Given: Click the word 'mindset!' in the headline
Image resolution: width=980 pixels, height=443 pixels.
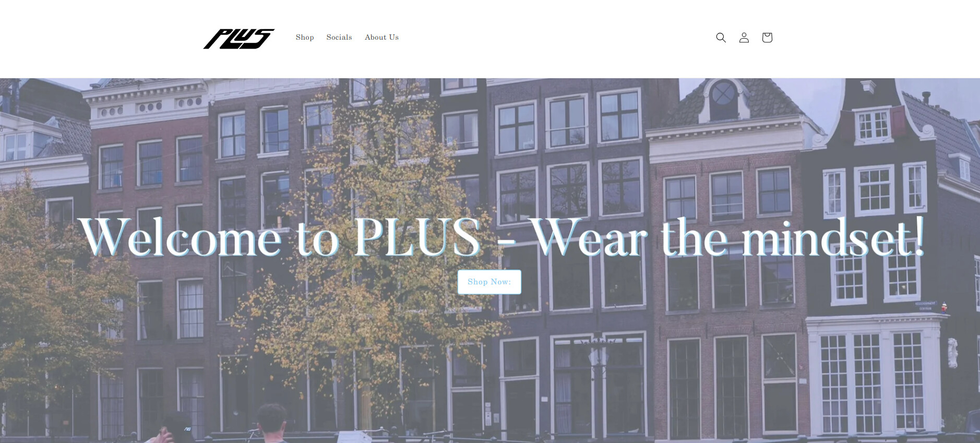Looking at the screenshot, I should [833, 237].
